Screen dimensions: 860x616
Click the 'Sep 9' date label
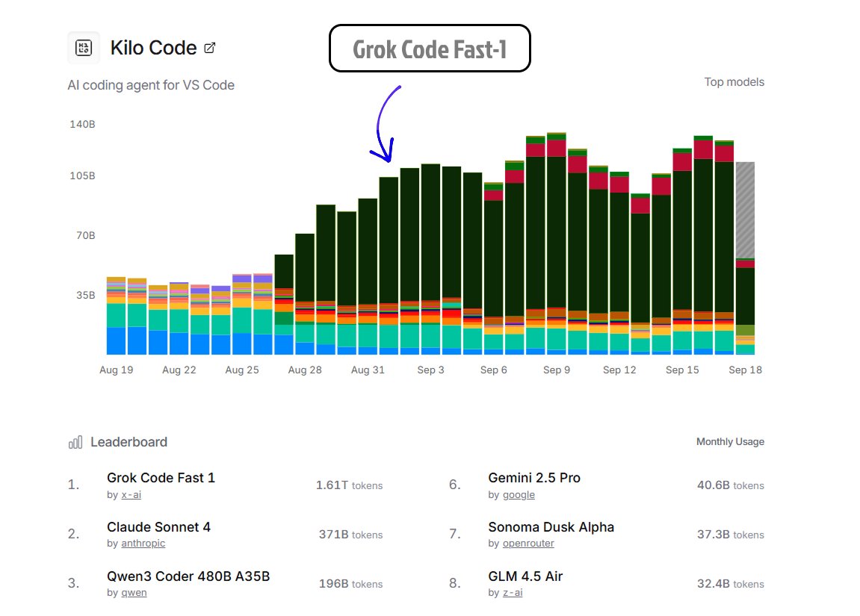coord(556,370)
